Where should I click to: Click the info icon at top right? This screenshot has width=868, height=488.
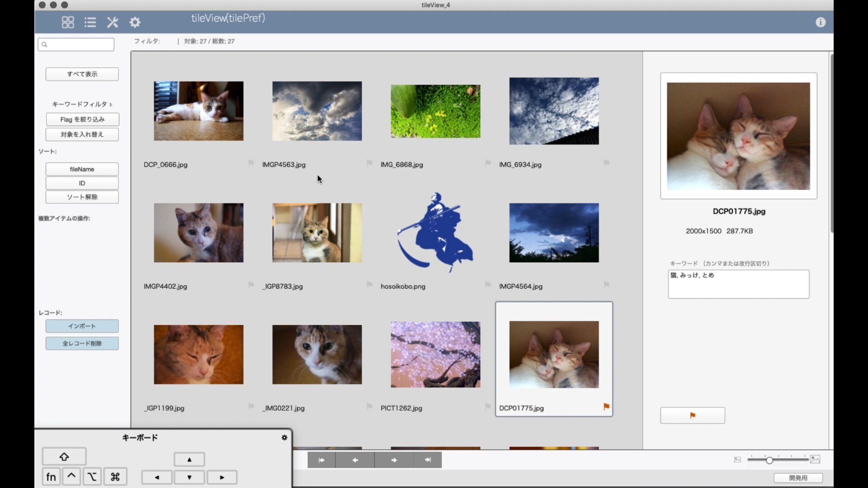[821, 22]
